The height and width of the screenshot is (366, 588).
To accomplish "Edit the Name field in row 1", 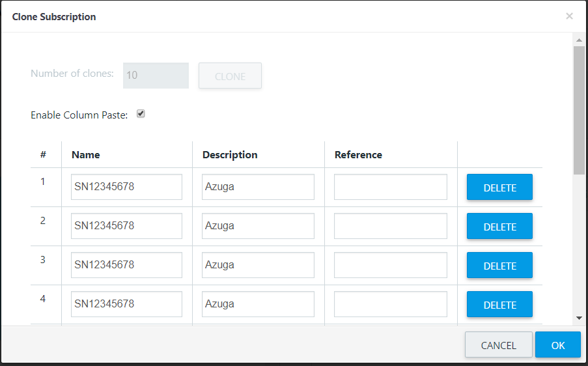I will point(126,187).
